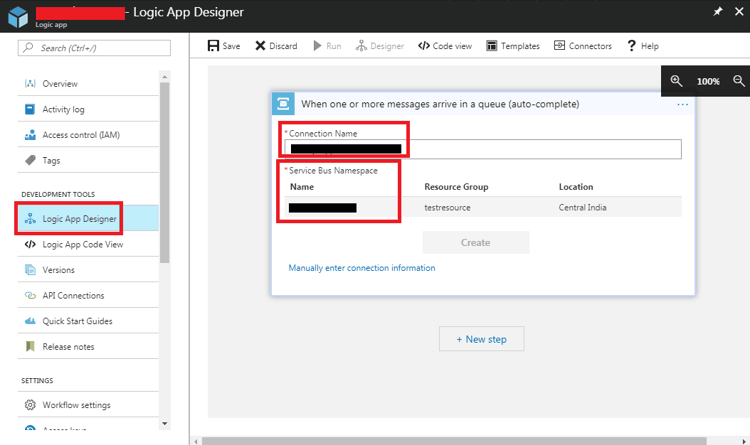Click Manually enter connection information link

[361, 268]
